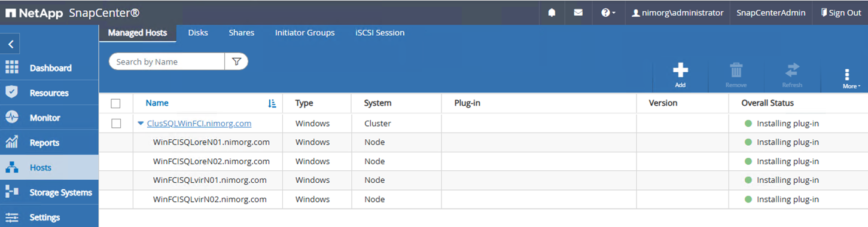
Task: Click WinFCISQLoreN01 row Installing plug-in status
Action: (788, 142)
